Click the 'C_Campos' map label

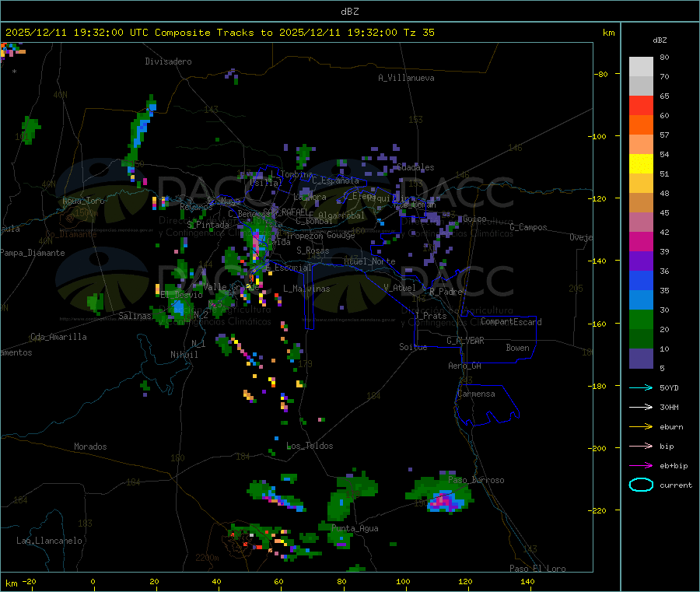pos(528,227)
